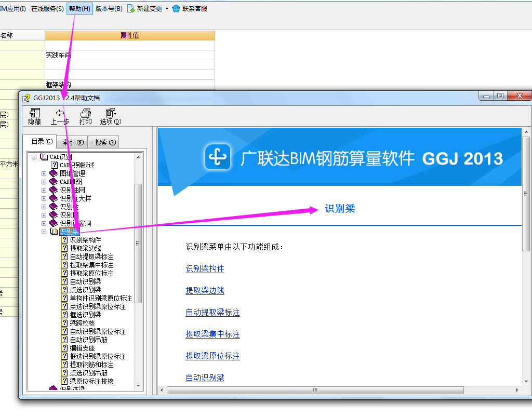Click question-mark icon beside 提取梁边线

click(64, 248)
